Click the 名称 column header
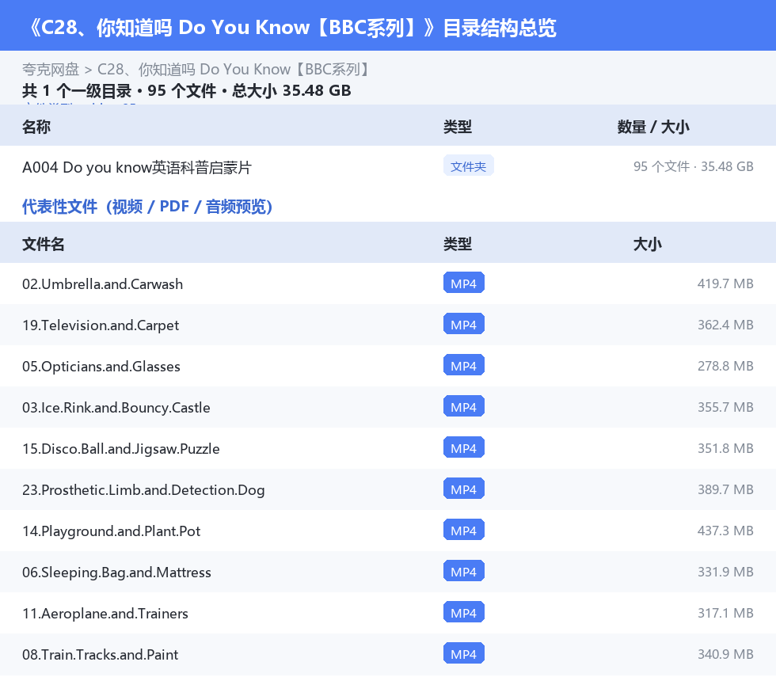Image resolution: width=776 pixels, height=700 pixels. [x=36, y=127]
